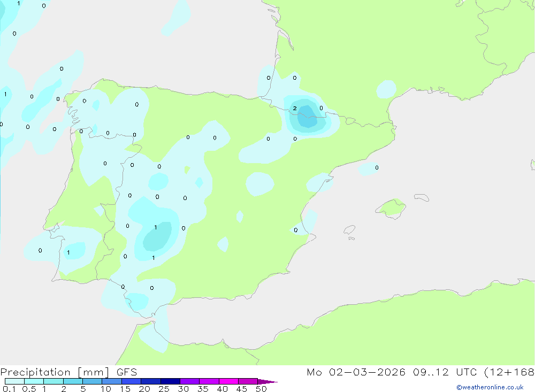Click the 0.1–0.5 mm palest legend swatch
Image resolution: width=535 pixels, height=392 pixels.
point(14,381)
